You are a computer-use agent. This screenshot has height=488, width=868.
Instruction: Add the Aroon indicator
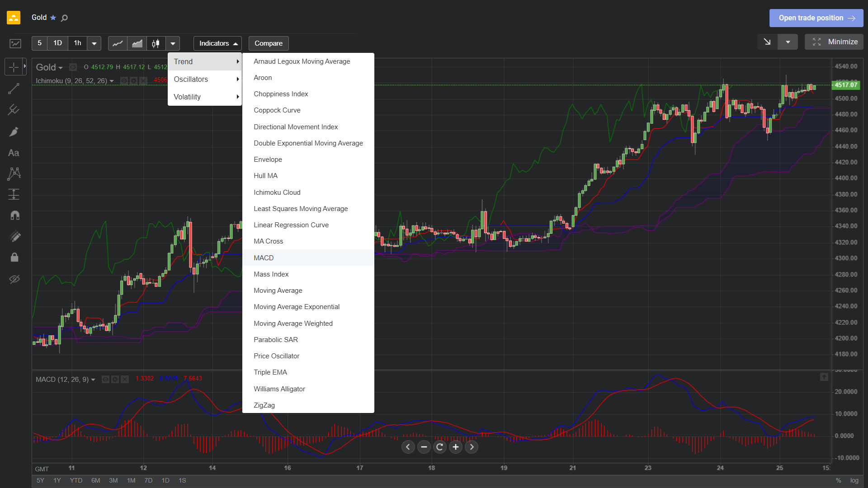(x=308, y=77)
